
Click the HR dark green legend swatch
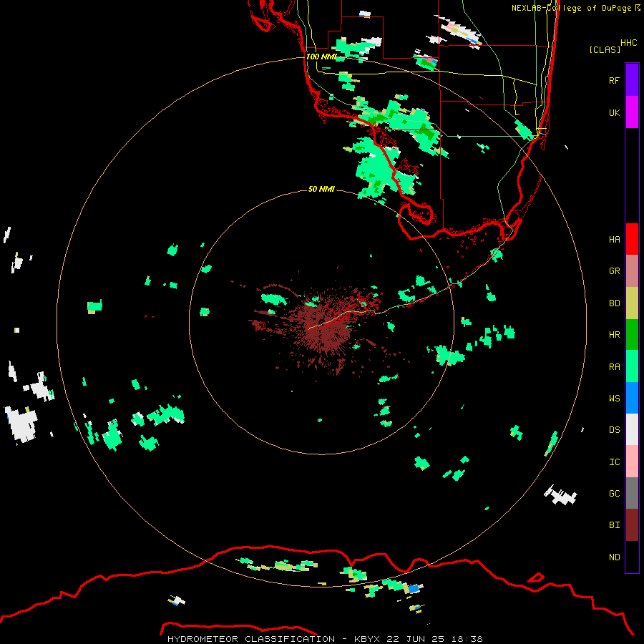click(632, 335)
